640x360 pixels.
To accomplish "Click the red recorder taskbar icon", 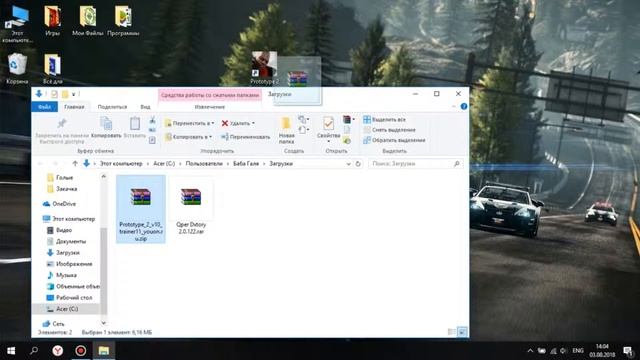I will coord(81,351).
